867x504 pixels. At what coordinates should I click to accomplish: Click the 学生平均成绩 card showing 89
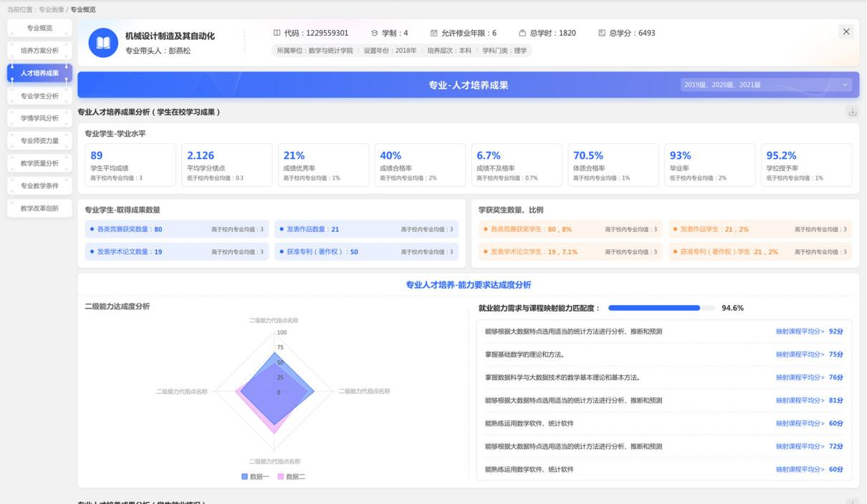point(130,165)
